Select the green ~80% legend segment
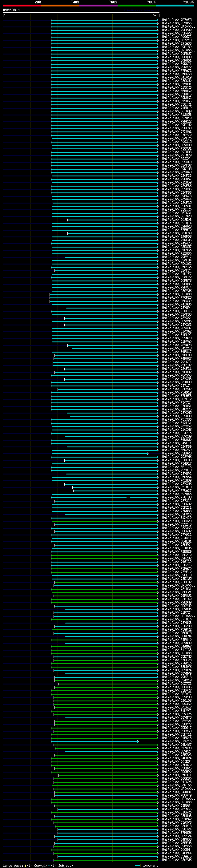 click(137, 6)
